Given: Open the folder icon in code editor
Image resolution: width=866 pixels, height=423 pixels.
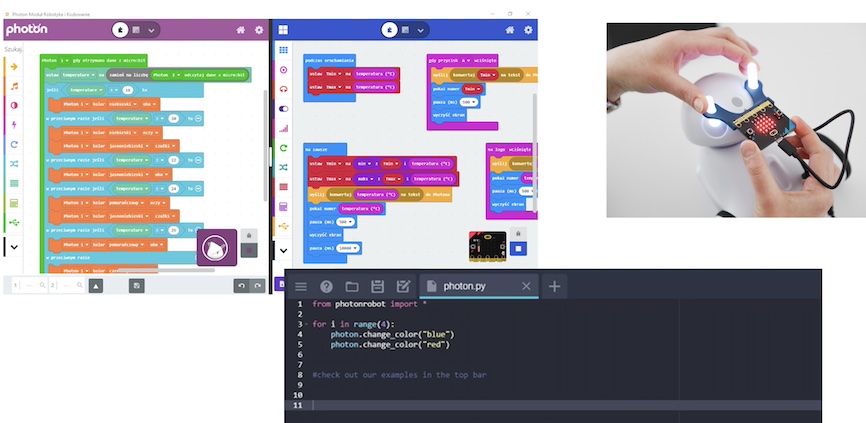Looking at the screenshot, I should pos(352,286).
